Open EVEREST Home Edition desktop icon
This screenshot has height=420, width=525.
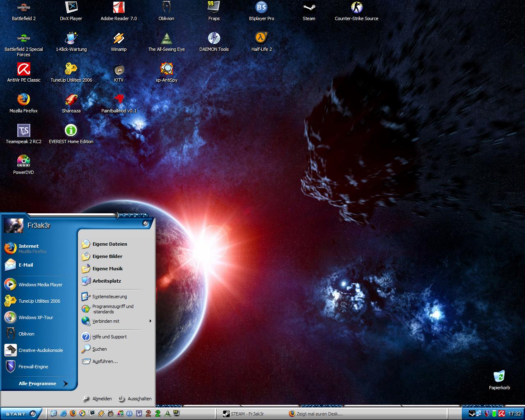(x=71, y=134)
